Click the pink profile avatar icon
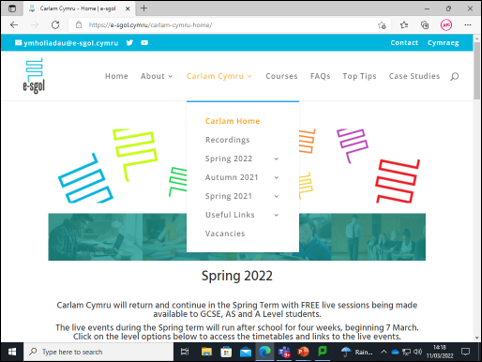 (x=446, y=25)
